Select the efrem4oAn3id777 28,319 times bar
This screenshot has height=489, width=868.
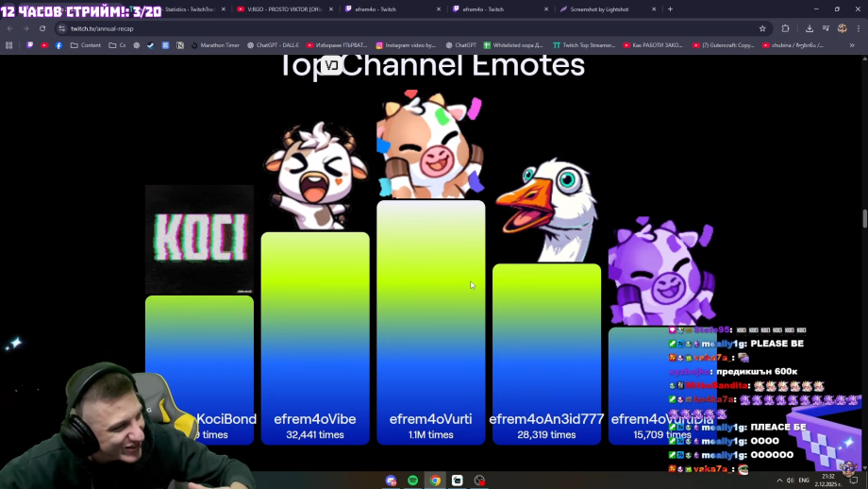[x=546, y=354]
